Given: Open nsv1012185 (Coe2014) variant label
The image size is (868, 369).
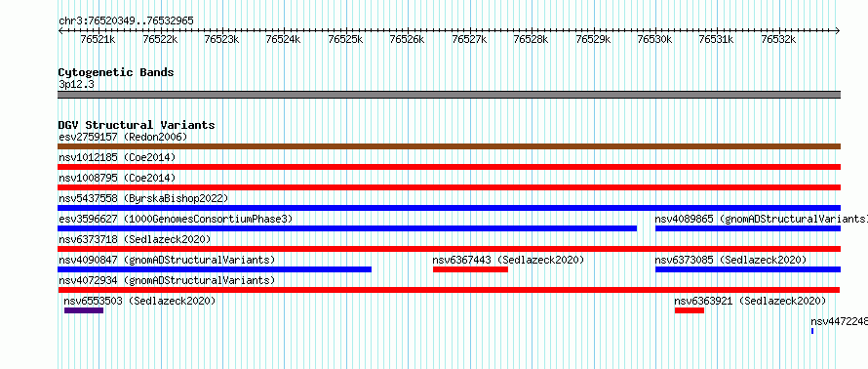Looking at the screenshot, I should pyautogui.click(x=117, y=157).
